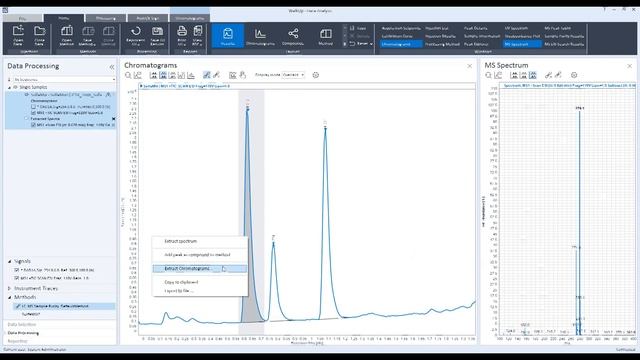Screen dimensions: 640x360
Task: Click the zoom magnifier in Chromatograms toolbar
Action: pos(128,75)
